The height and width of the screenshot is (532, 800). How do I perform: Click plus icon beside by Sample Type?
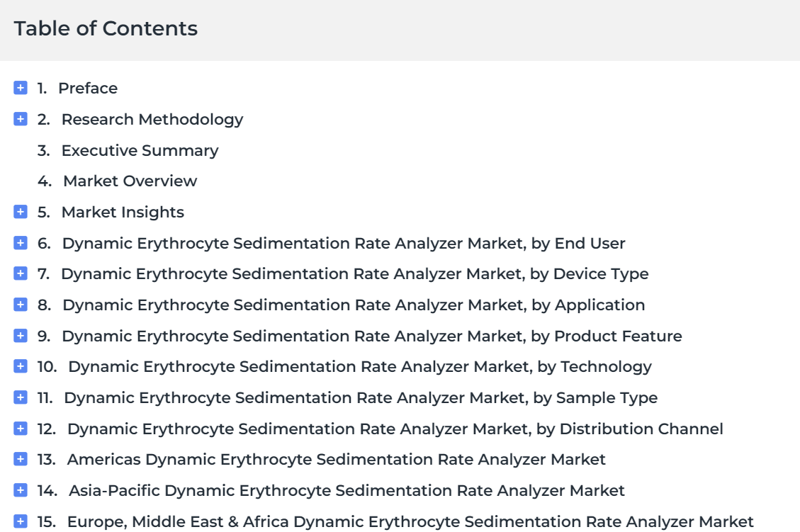[21, 397]
